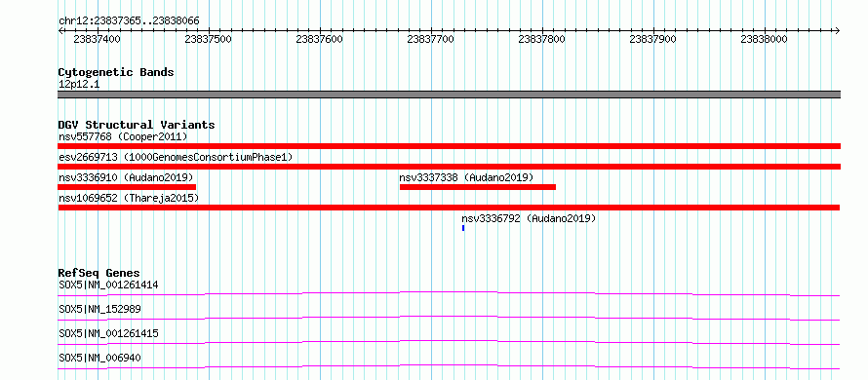Click the ruler's left scroll arrow
The width and height of the screenshot is (868, 380).
pyautogui.click(x=60, y=30)
